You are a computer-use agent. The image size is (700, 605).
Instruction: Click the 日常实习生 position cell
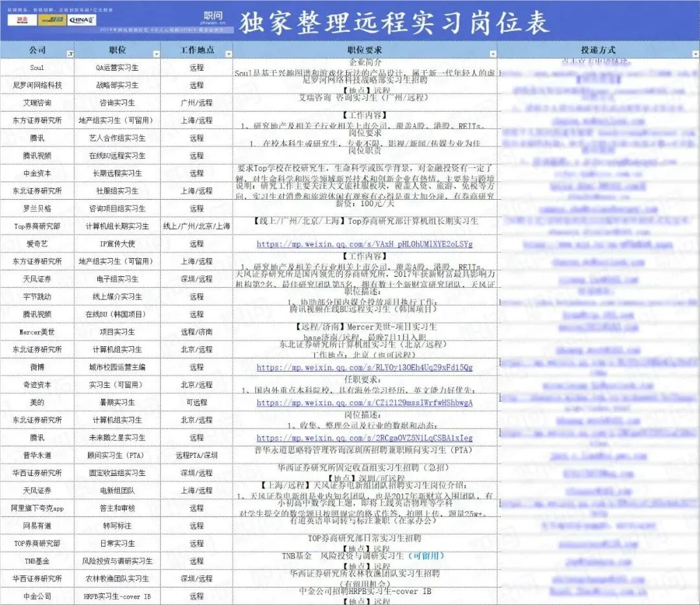pos(117,543)
